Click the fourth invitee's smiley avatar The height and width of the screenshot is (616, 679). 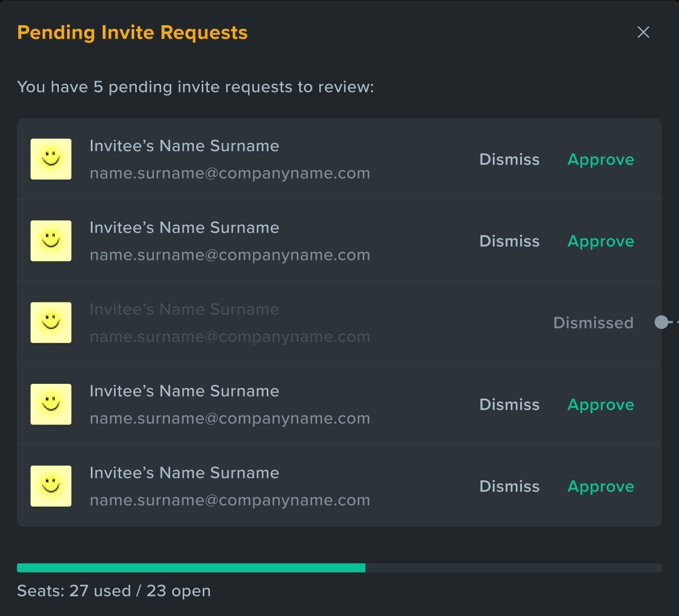[51, 404]
